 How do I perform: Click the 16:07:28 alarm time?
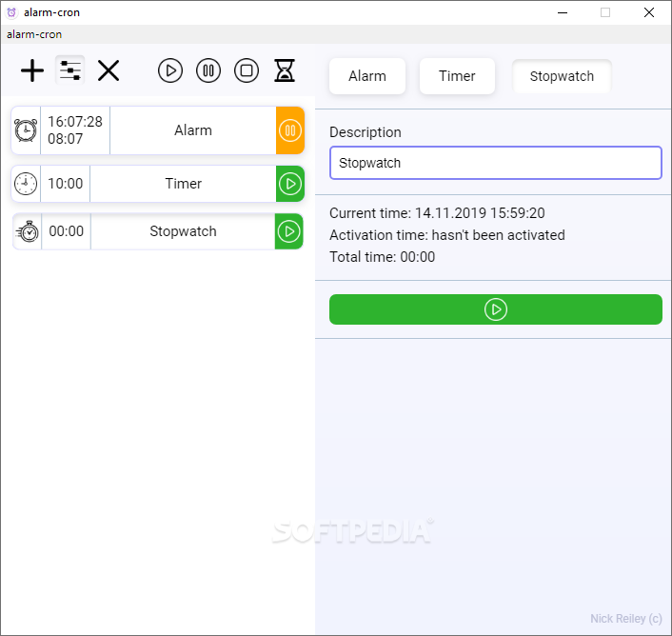pyautogui.click(x=75, y=122)
